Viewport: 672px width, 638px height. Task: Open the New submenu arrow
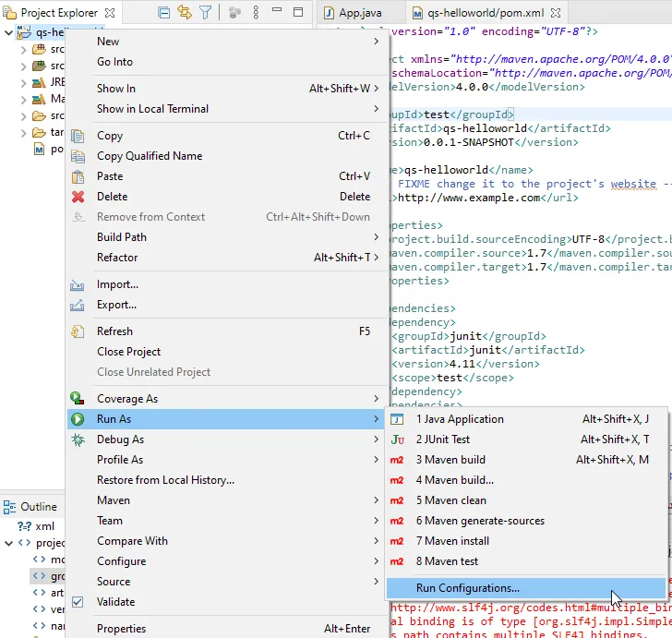tap(376, 42)
